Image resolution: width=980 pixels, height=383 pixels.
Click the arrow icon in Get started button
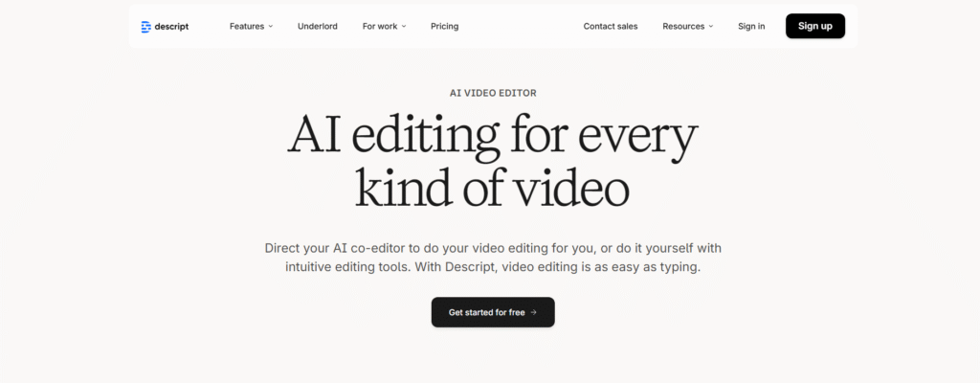534,312
